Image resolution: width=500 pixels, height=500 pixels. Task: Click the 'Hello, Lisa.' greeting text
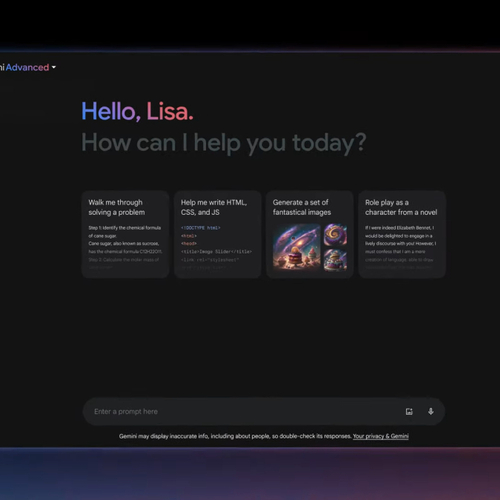point(137,112)
